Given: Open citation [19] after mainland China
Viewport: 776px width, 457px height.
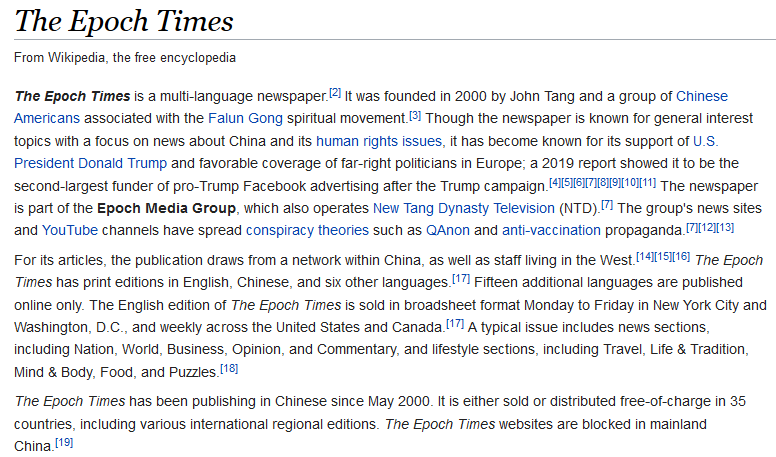Looking at the screenshot, I should click(x=64, y=443).
